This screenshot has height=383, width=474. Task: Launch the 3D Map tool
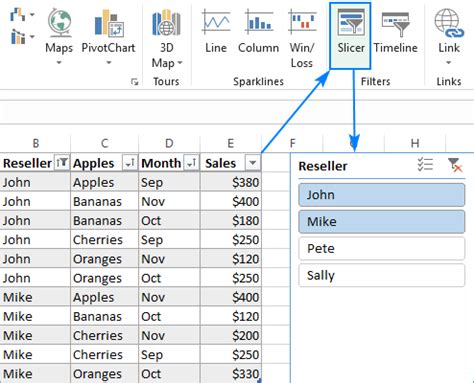pos(166,38)
